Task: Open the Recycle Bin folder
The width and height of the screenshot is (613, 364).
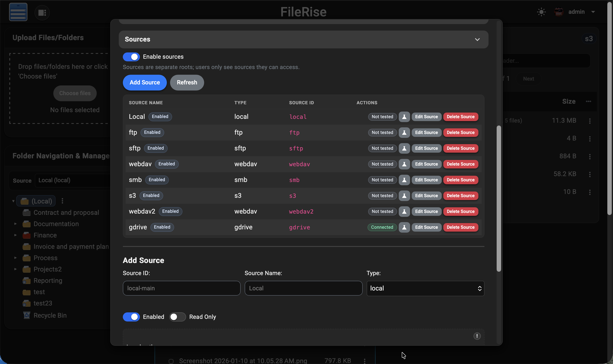Action: point(49,315)
